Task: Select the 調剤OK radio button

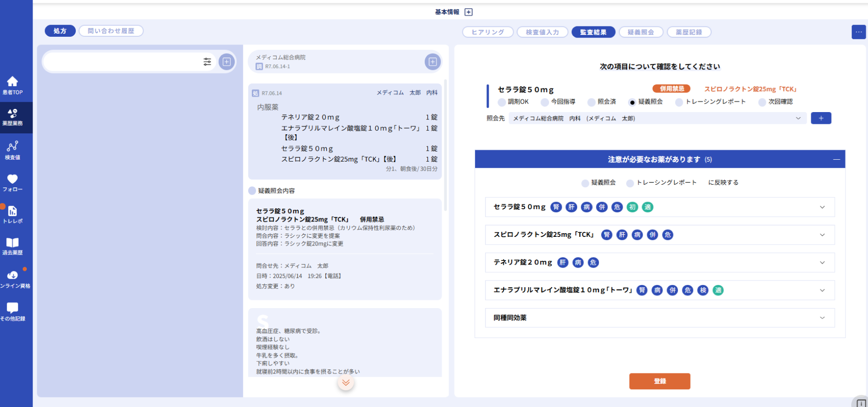Action: pyautogui.click(x=502, y=102)
